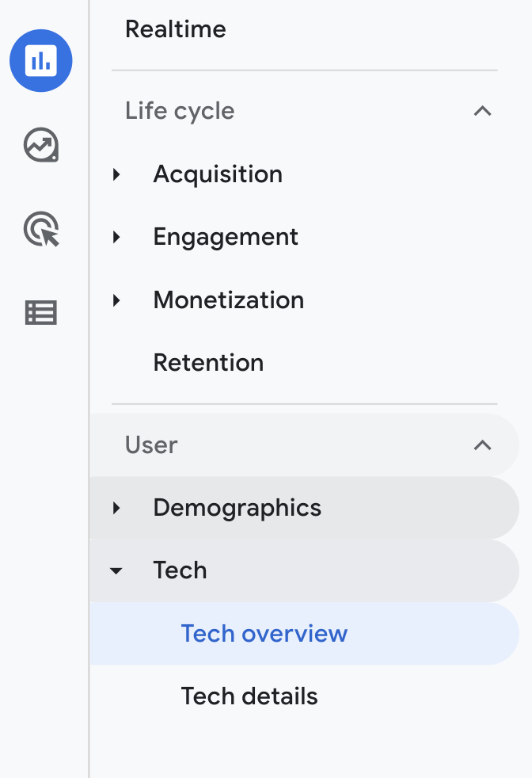532x778 pixels.
Task: Open the Retention report
Action: pyautogui.click(x=208, y=363)
